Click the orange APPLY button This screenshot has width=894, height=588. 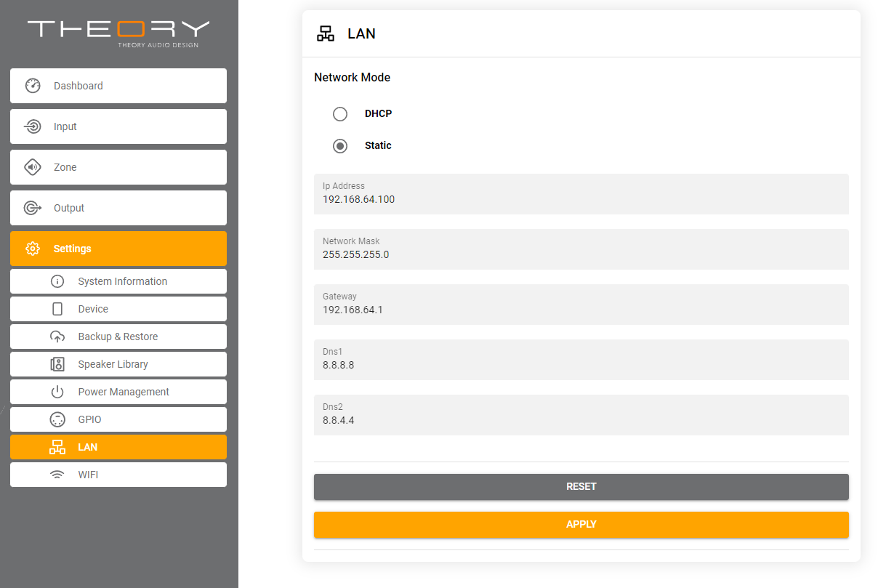[581, 524]
